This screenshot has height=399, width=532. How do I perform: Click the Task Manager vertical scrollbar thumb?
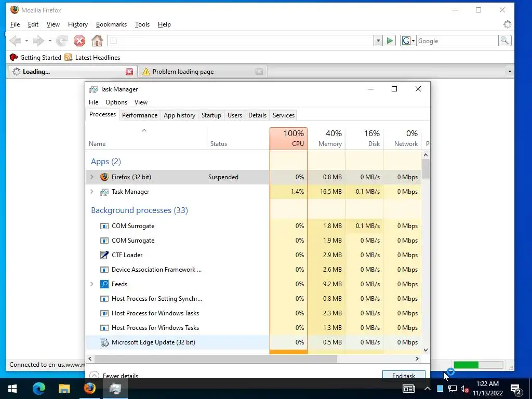[426, 169]
